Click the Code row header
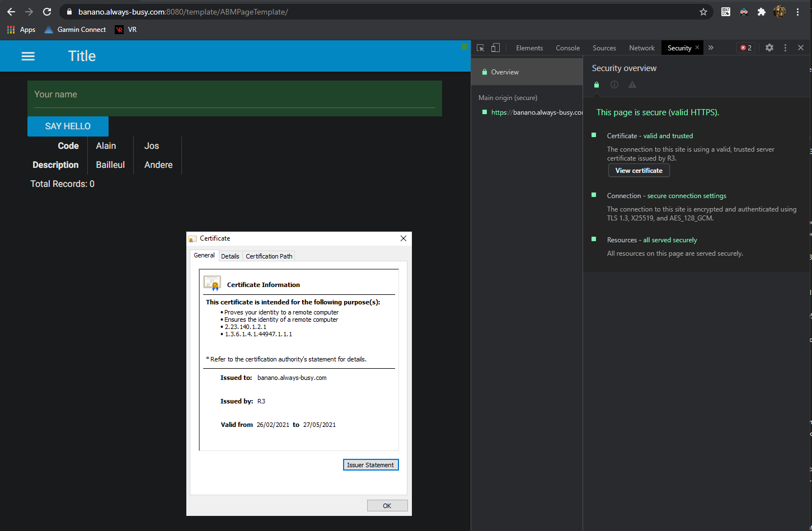The height and width of the screenshot is (531, 812). (68, 146)
